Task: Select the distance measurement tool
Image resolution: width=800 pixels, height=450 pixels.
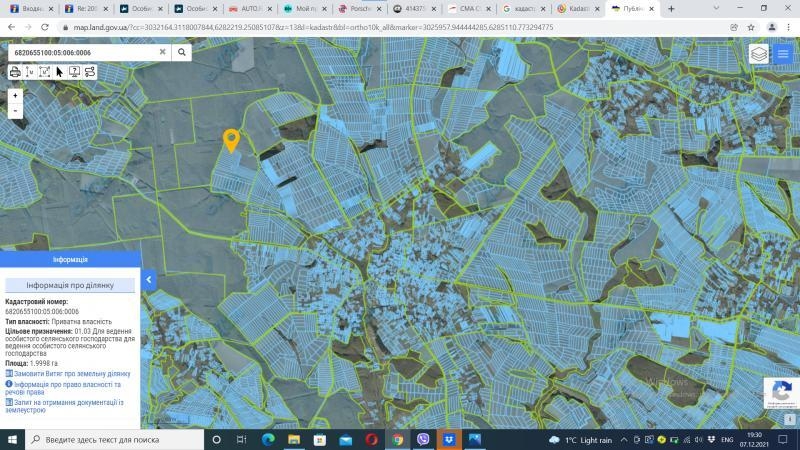Action: click(30, 72)
